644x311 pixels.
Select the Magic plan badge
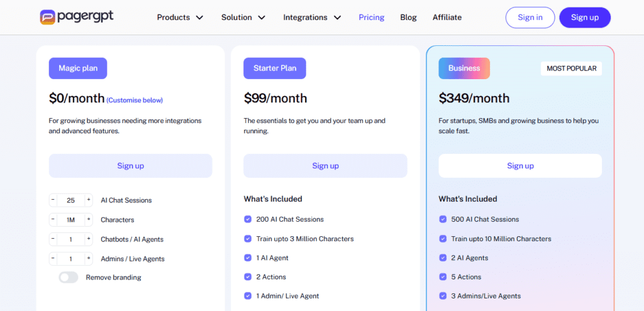(78, 68)
